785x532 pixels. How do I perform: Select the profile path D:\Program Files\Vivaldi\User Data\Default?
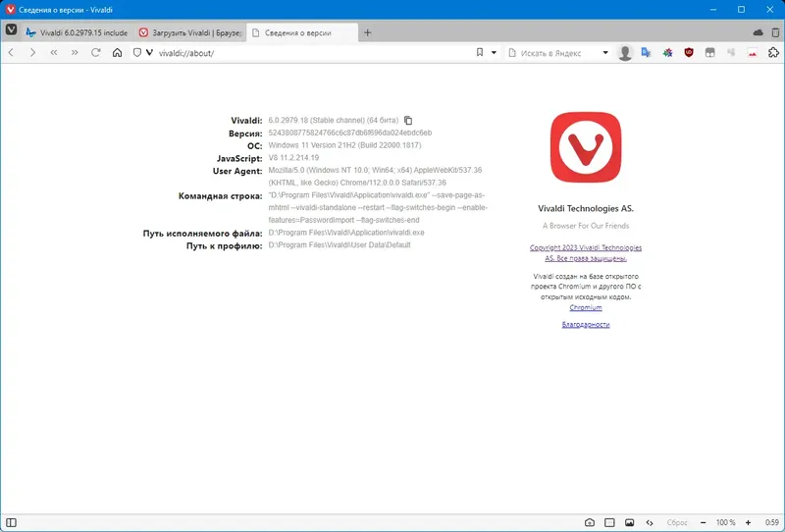tap(340, 245)
